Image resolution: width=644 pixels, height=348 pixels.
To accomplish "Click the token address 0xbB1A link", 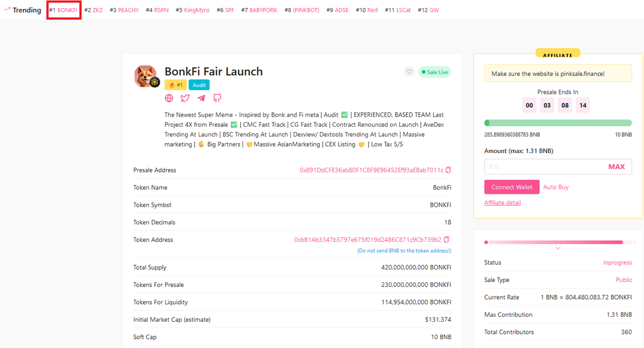I will [368, 240].
